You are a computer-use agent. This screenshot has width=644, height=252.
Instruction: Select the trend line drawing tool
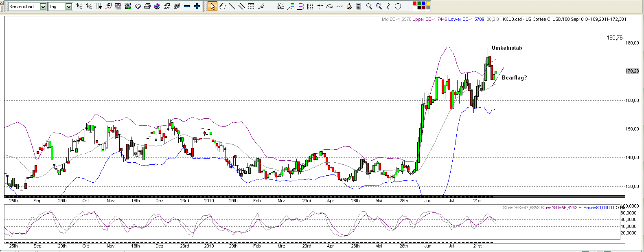pos(232,6)
